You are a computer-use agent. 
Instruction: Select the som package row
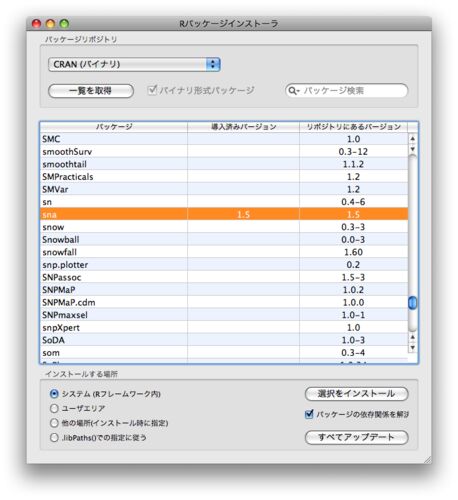click(224, 352)
